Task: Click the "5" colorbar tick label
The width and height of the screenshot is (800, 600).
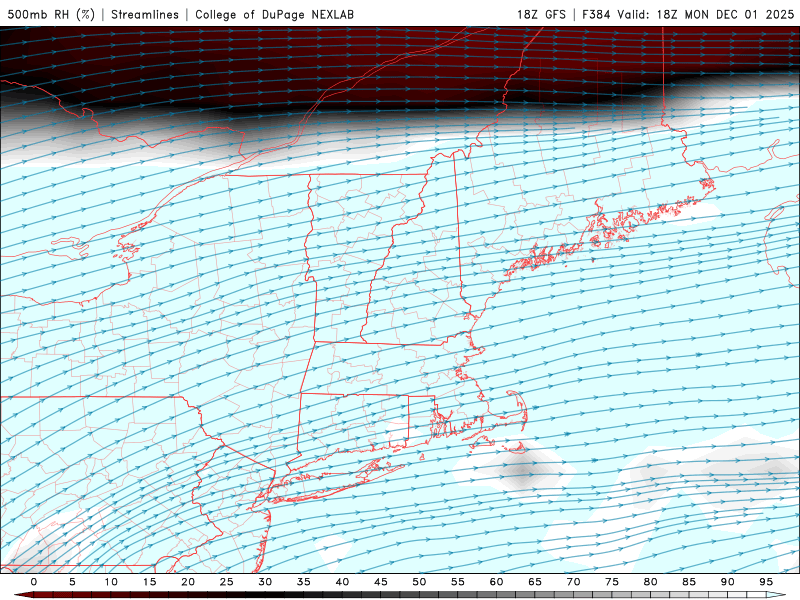Action: pos(72,582)
